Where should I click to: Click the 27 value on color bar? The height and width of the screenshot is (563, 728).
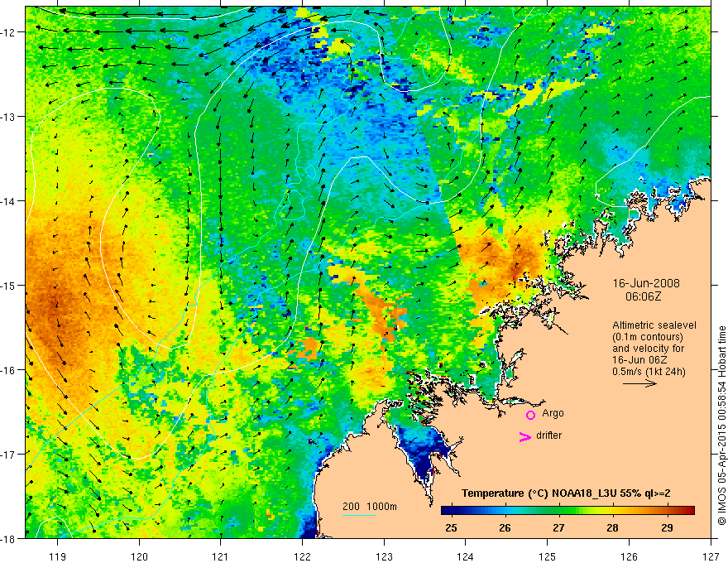(558, 527)
